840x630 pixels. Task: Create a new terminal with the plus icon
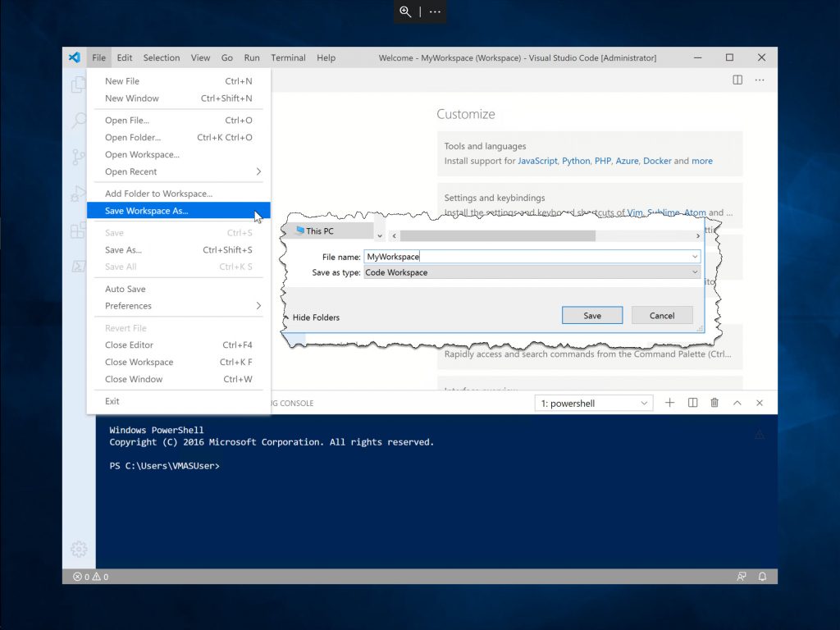(x=669, y=403)
